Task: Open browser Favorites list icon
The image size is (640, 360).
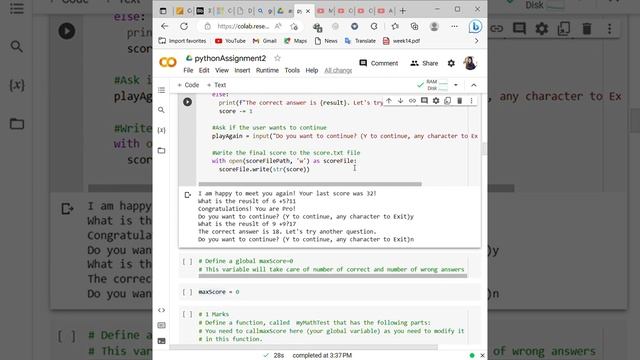Action: 395,26
